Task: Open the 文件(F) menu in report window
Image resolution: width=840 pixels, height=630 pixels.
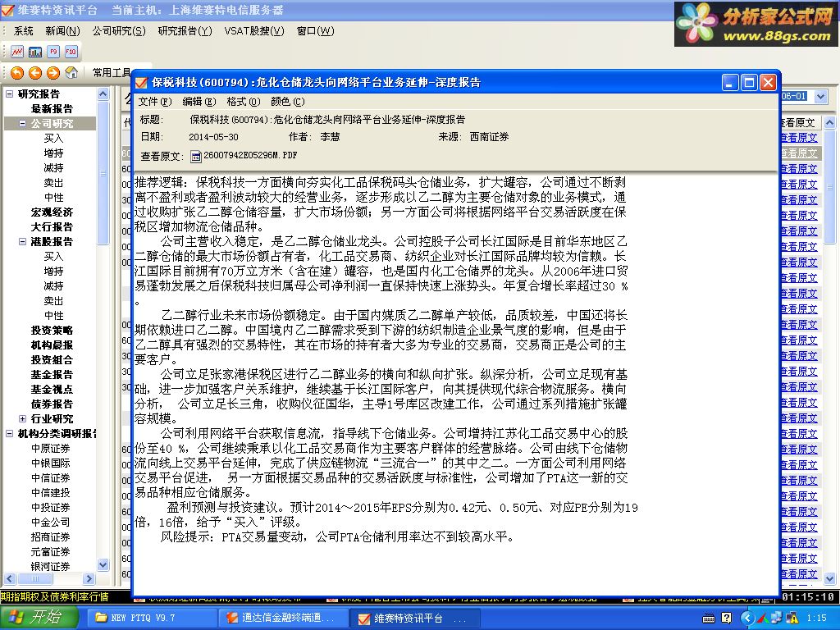Action: coord(155,102)
